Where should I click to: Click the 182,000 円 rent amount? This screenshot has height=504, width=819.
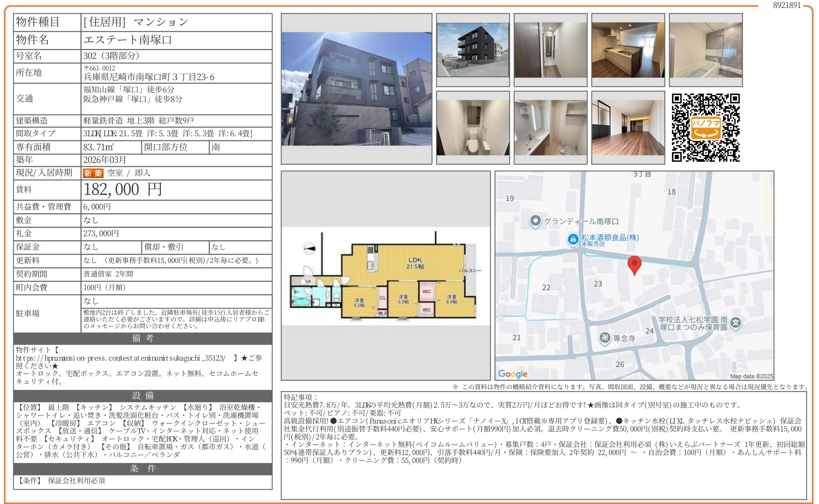pos(123,190)
